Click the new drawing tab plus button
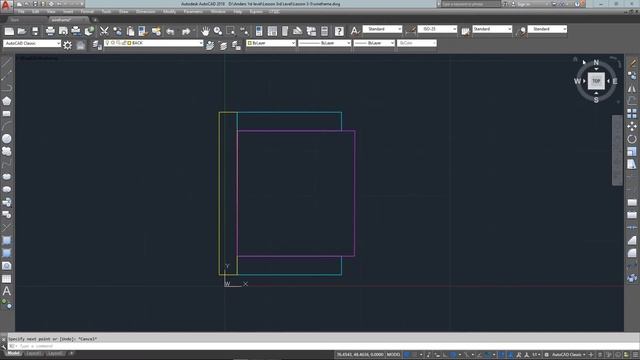Screen dimensions: 640x360 click(x=95, y=20)
